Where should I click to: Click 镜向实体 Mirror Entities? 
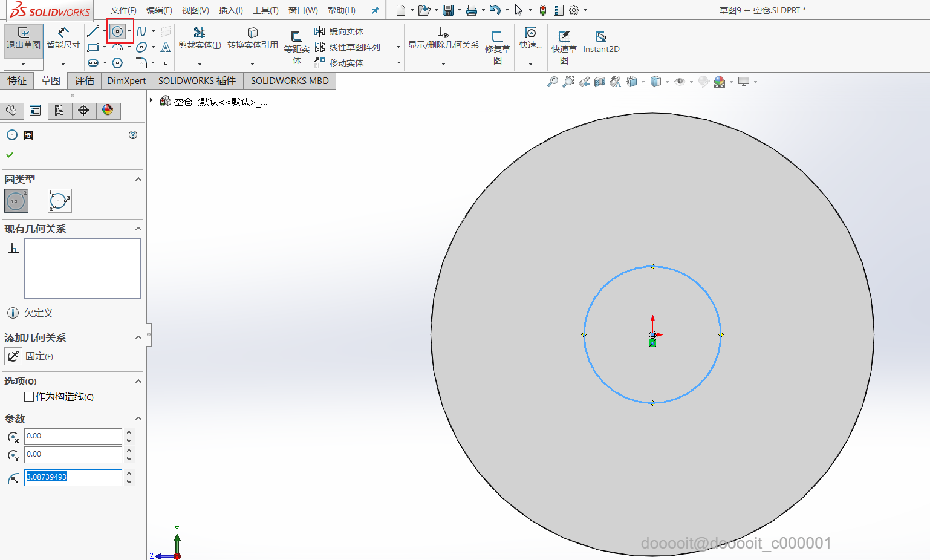pos(339,31)
